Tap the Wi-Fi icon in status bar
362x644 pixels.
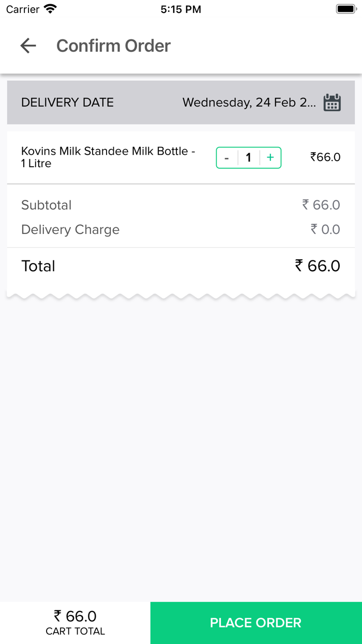point(50,8)
